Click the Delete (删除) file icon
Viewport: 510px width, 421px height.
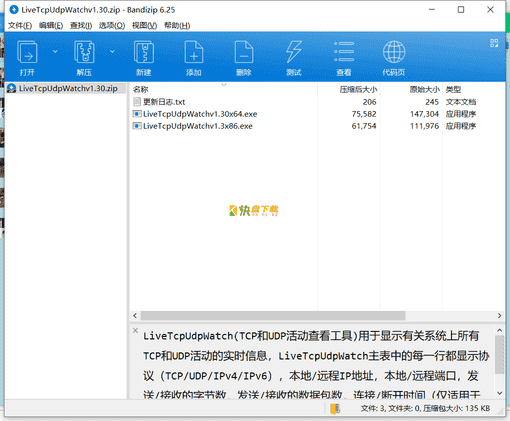(244, 52)
